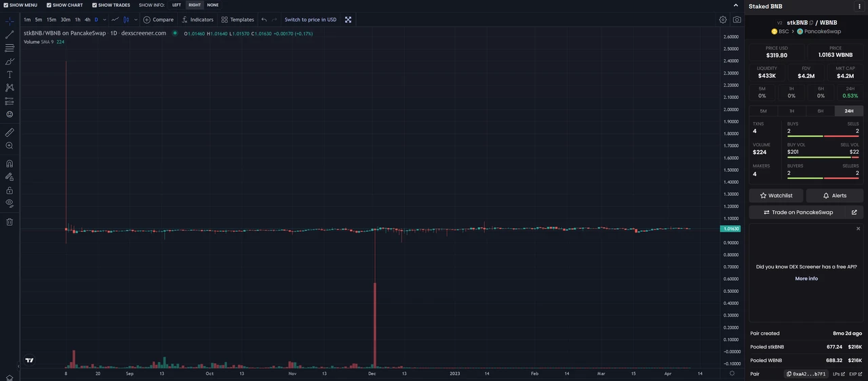Open trade in new window icon

point(854,212)
